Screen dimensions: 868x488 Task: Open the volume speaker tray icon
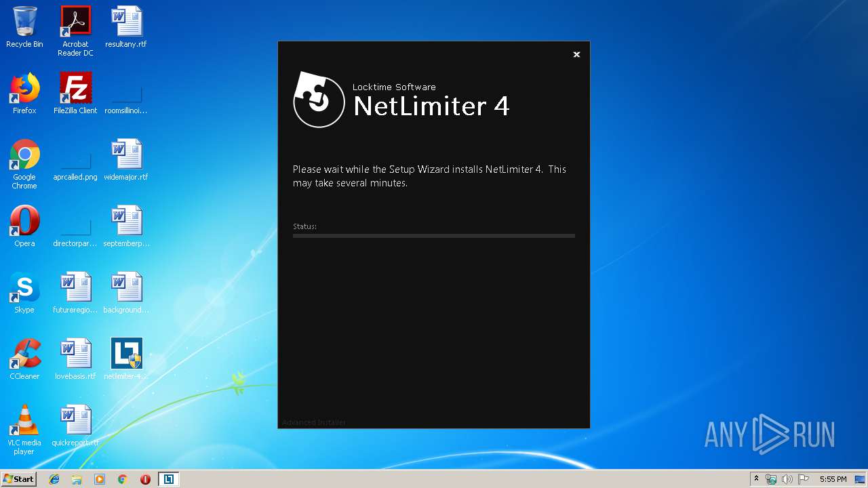787,479
